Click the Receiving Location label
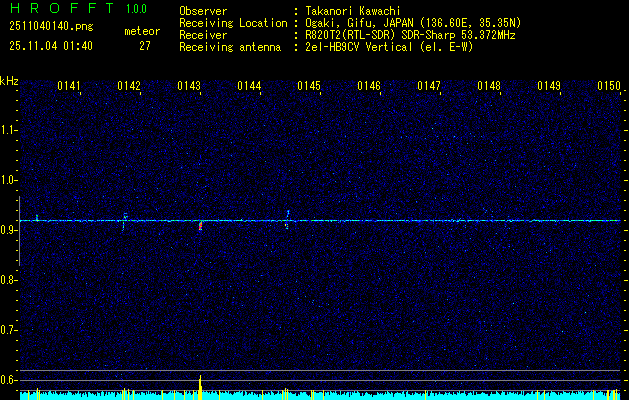The width and height of the screenshot is (629, 400). click(x=233, y=23)
